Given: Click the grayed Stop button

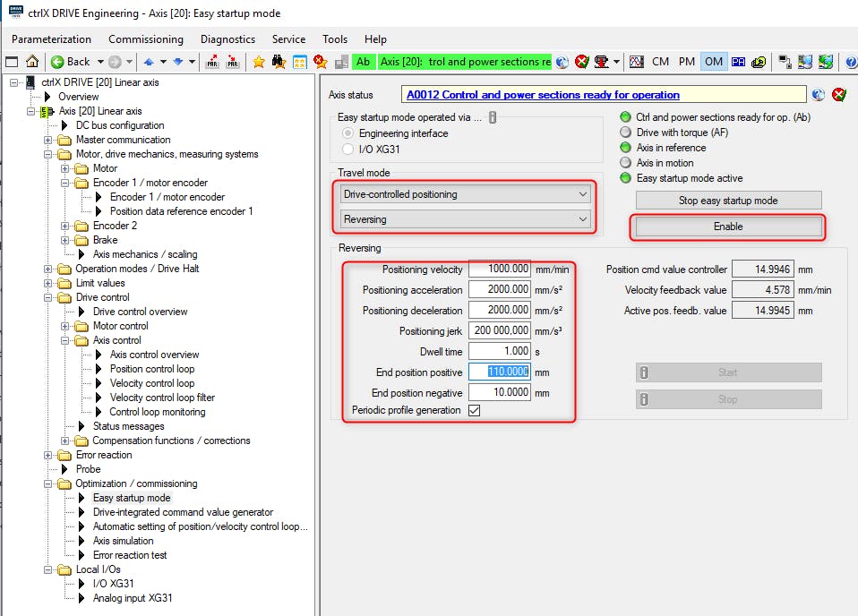Looking at the screenshot, I should click(x=728, y=399).
